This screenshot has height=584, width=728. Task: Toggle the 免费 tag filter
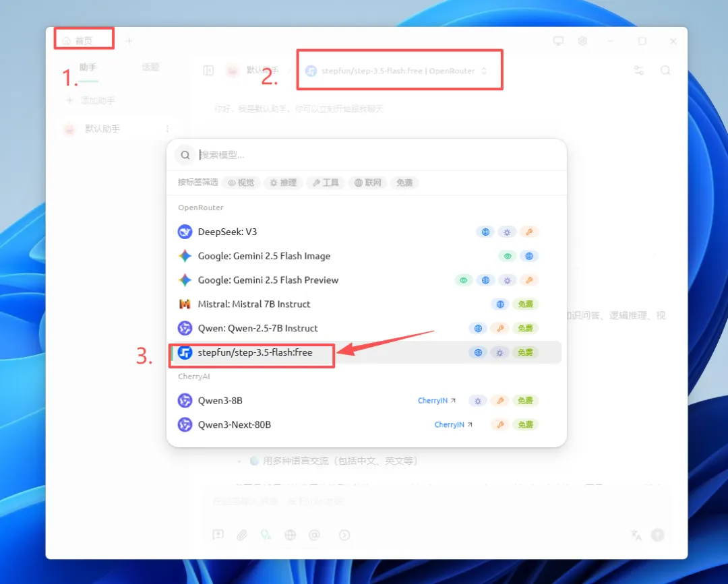(x=404, y=183)
